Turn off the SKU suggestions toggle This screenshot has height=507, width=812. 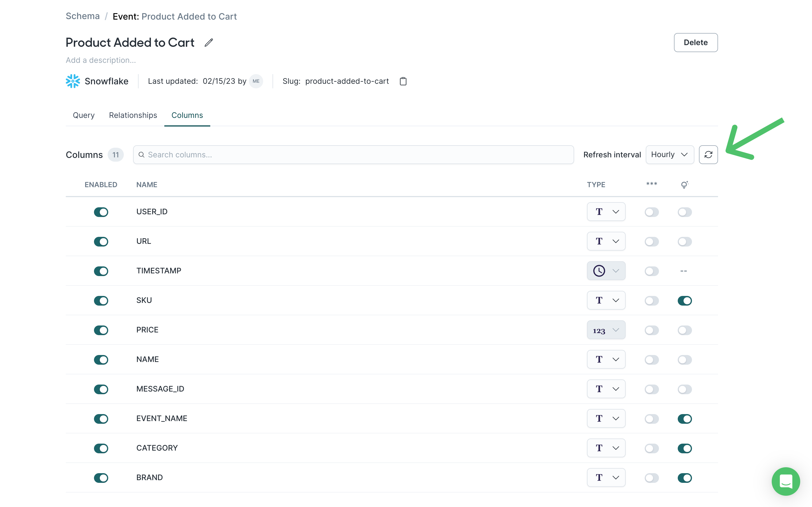[x=685, y=300]
